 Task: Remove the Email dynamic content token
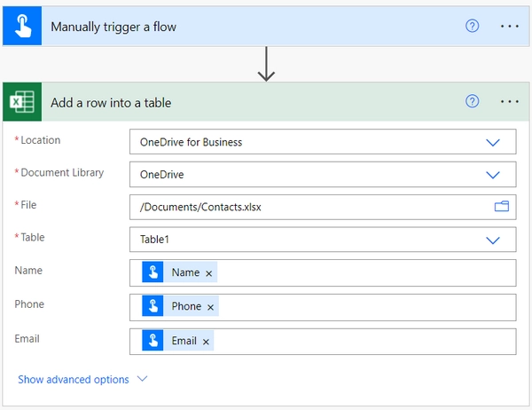coord(206,342)
